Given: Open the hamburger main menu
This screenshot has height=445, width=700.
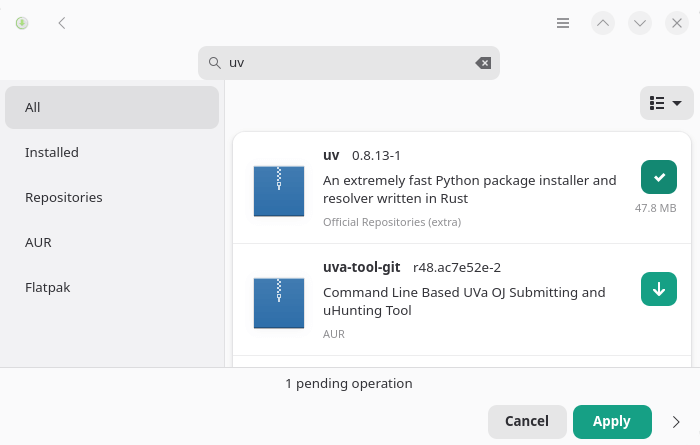Looking at the screenshot, I should 563,23.
